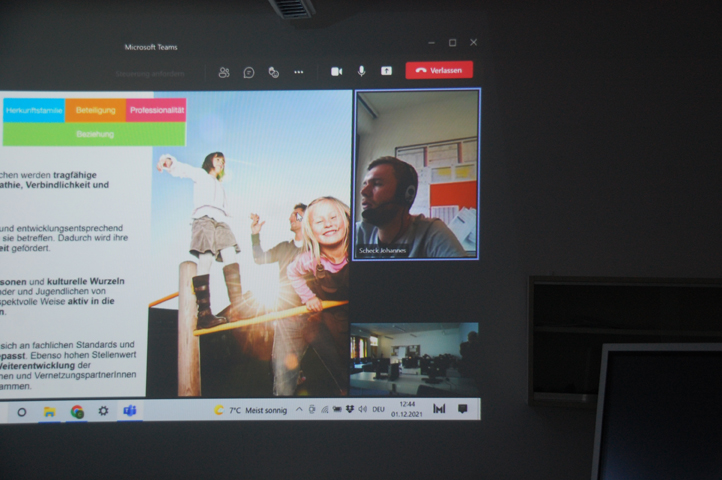Click the Meet Now tray icon
The width and height of the screenshot is (722, 480).
(312, 409)
